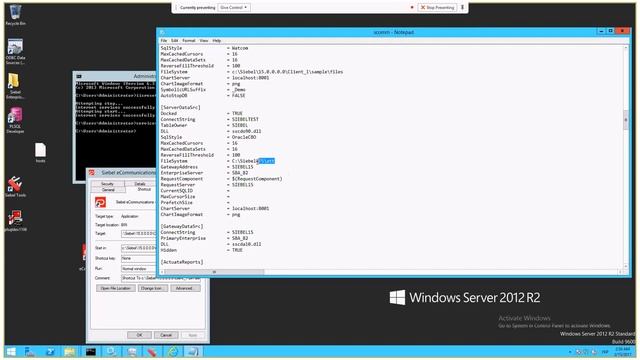
Task: Open the Run dropdown showing Normal window
Action: click(x=138, y=269)
